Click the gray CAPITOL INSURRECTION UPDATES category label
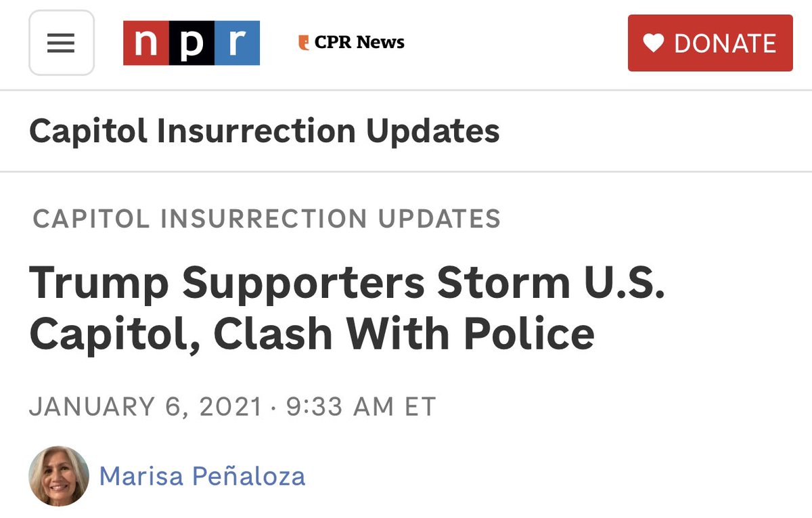 pyautogui.click(x=267, y=219)
